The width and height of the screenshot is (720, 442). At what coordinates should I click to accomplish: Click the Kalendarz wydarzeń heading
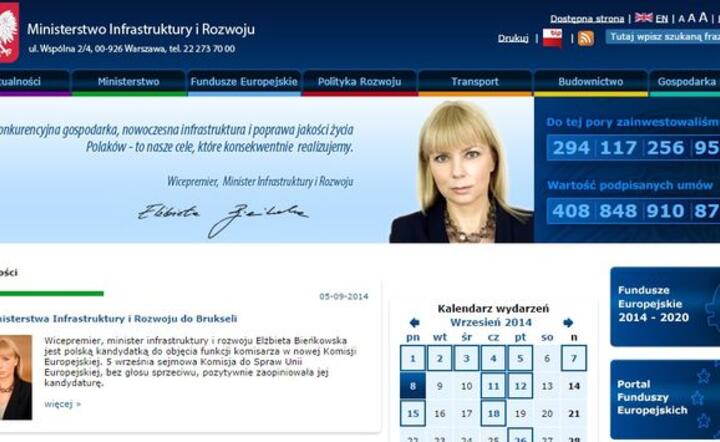point(493,308)
